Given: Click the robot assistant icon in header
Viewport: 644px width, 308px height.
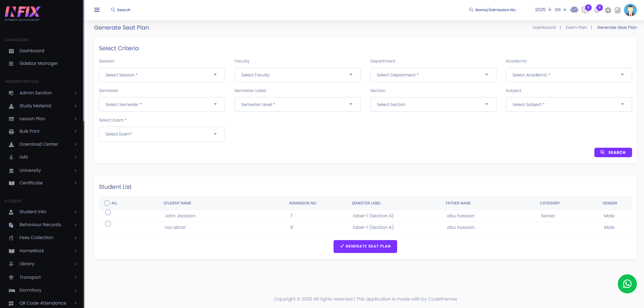Looking at the screenshot, I should tap(574, 10).
